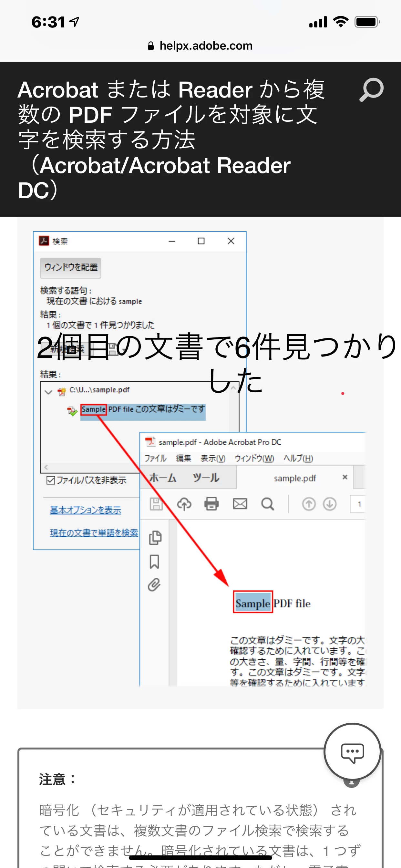Open the page thumbnails panel icon
Screen dimensions: 401x868
tap(155, 537)
